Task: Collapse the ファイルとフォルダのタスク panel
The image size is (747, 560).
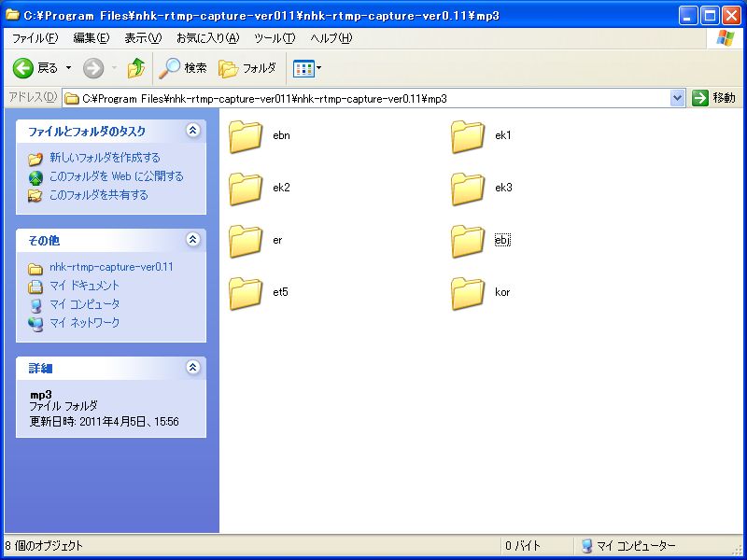Action: click(193, 130)
